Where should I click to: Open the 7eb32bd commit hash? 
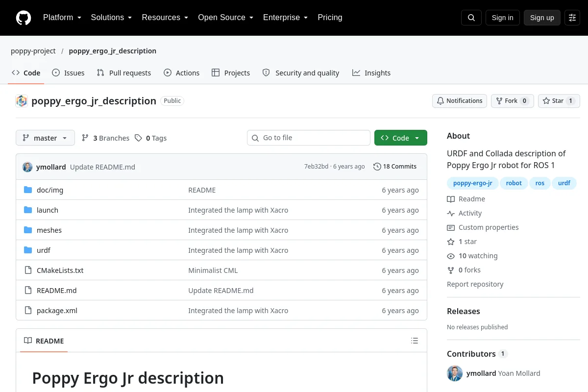(x=316, y=167)
